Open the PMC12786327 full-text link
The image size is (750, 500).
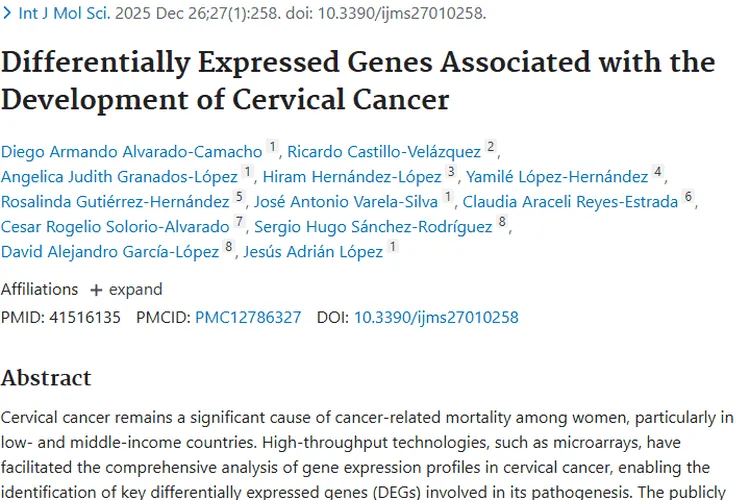pos(248,318)
